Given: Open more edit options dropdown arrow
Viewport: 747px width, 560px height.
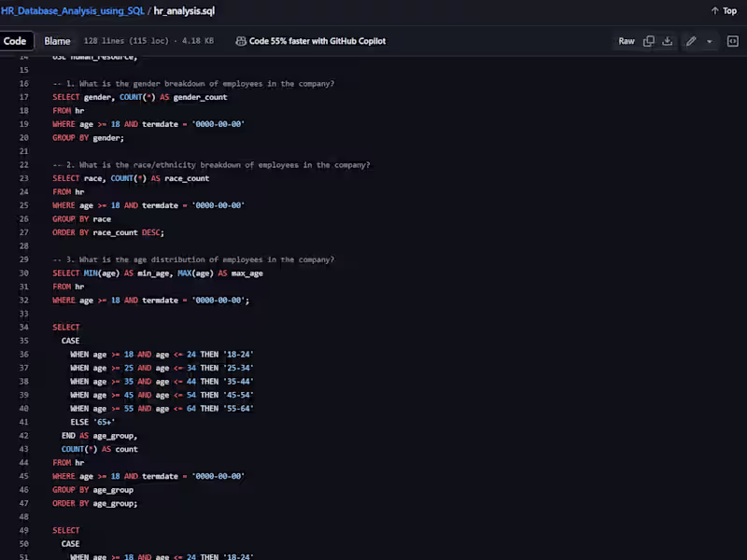Looking at the screenshot, I should click(x=710, y=41).
